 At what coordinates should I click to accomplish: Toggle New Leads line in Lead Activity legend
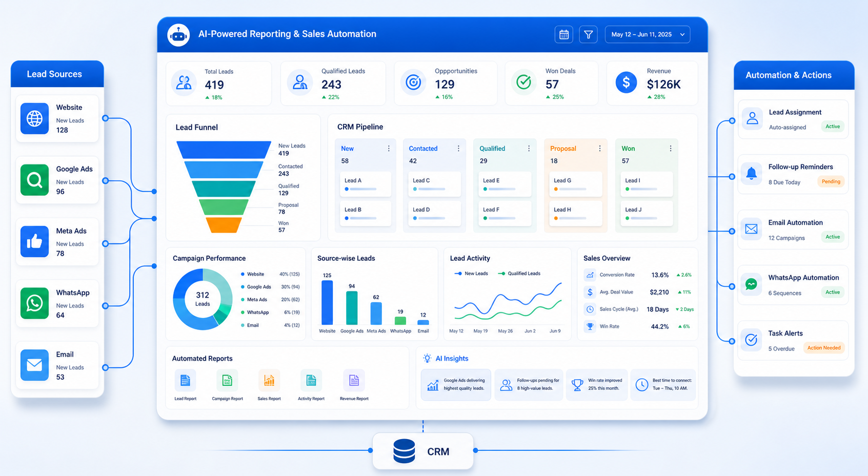(x=471, y=274)
